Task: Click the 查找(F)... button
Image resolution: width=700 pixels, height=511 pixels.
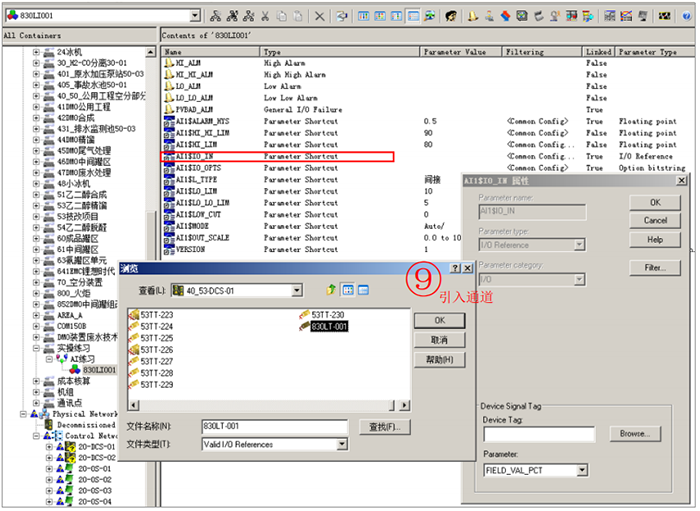Action: tap(385, 427)
